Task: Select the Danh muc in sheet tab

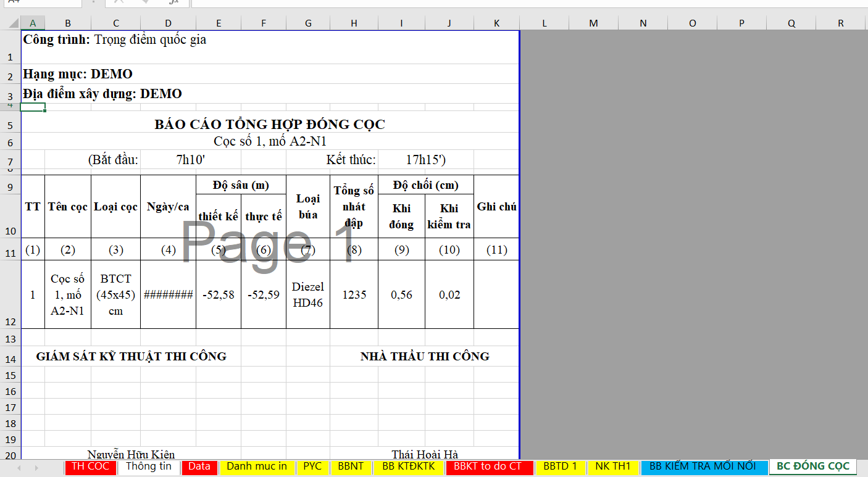Action: pyautogui.click(x=257, y=467)
